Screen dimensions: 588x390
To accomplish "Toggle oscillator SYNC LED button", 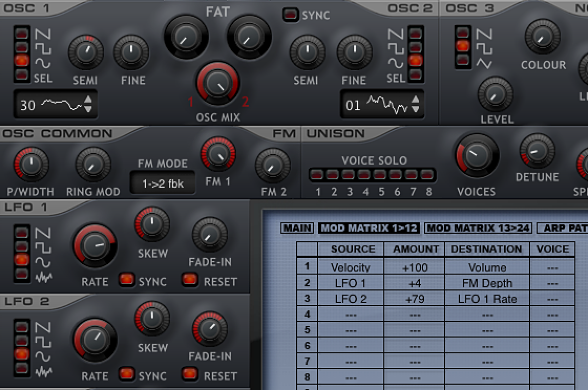I will [290, 15].
